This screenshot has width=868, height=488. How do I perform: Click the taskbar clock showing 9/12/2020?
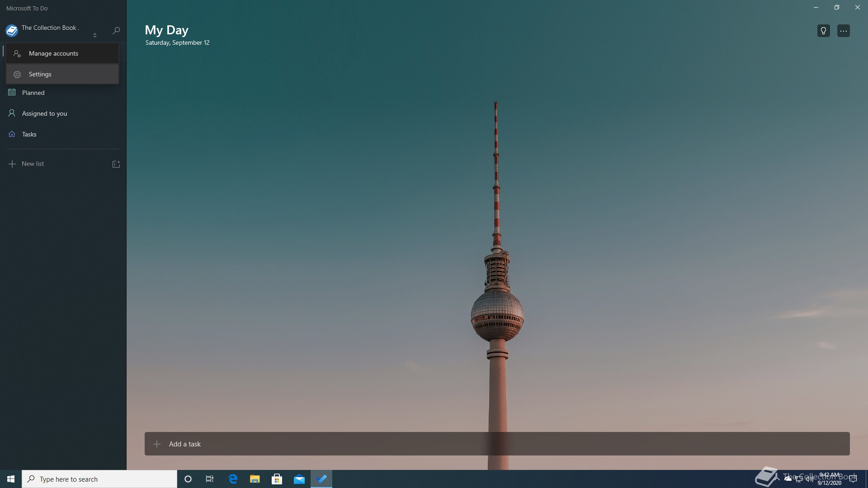coord(829,479)
